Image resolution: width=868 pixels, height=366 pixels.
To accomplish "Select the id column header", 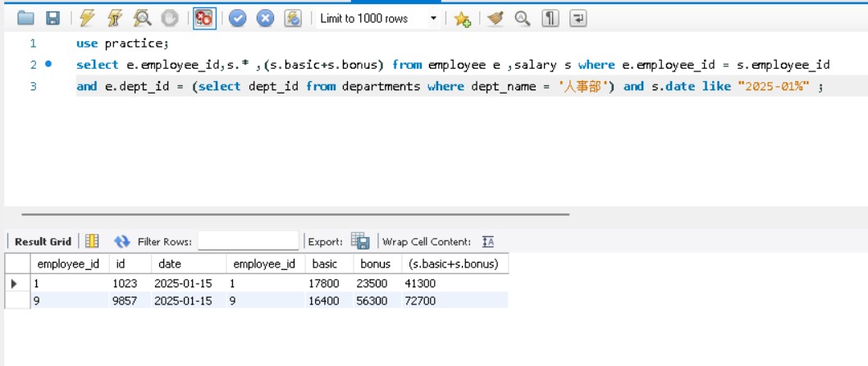I will [130, 263].
